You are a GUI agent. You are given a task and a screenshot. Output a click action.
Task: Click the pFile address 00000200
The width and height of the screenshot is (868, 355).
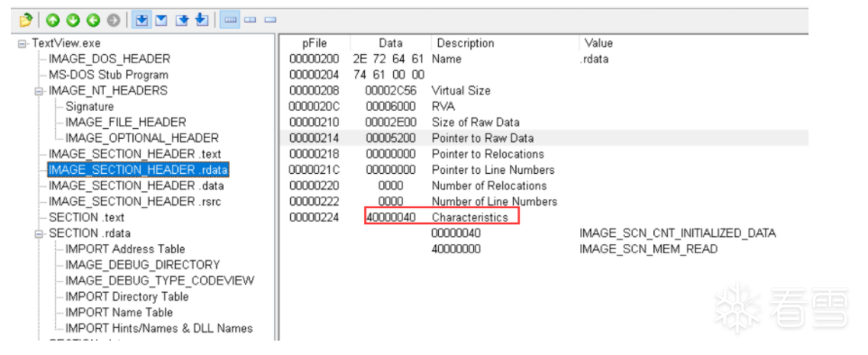click(x=314, y=59)
